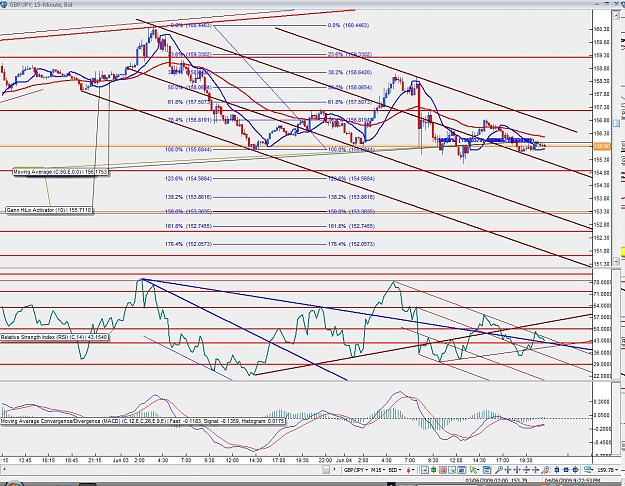The height and width of the screenshot is (486, 625).
Task: Select the Relative Strength Index (RSI) label
Action: [54, 337]
